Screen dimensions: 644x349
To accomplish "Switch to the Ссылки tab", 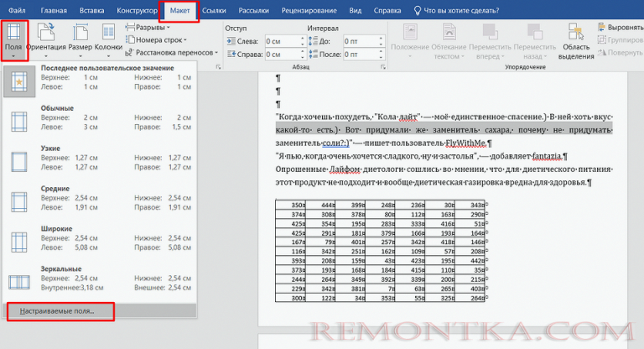I will [214, 10].
